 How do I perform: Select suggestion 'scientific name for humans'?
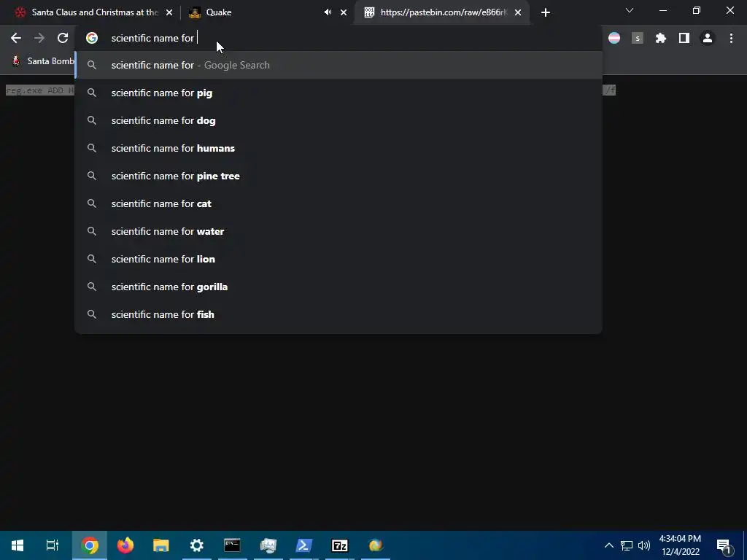338,148
